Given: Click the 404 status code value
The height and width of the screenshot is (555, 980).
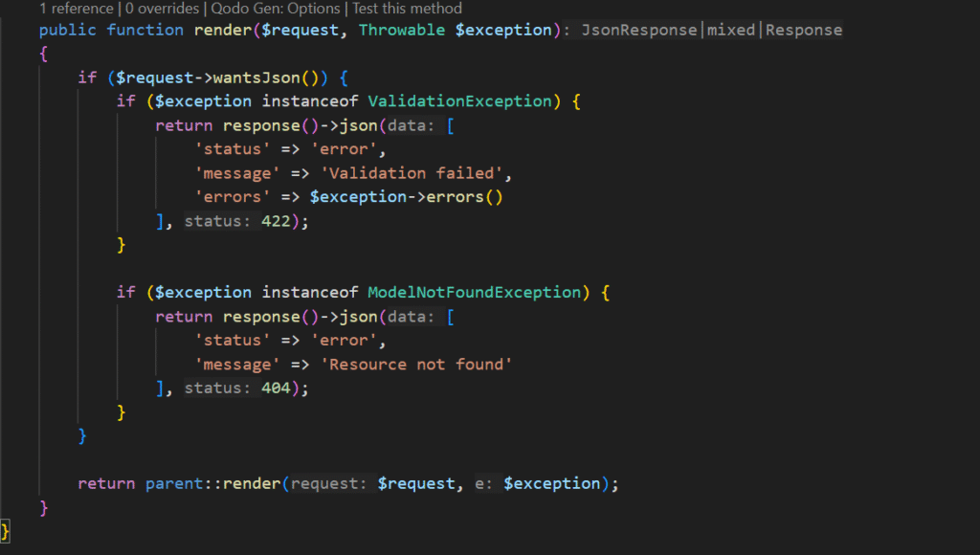Looking at the screenshot, I should [x=277, y=388].
